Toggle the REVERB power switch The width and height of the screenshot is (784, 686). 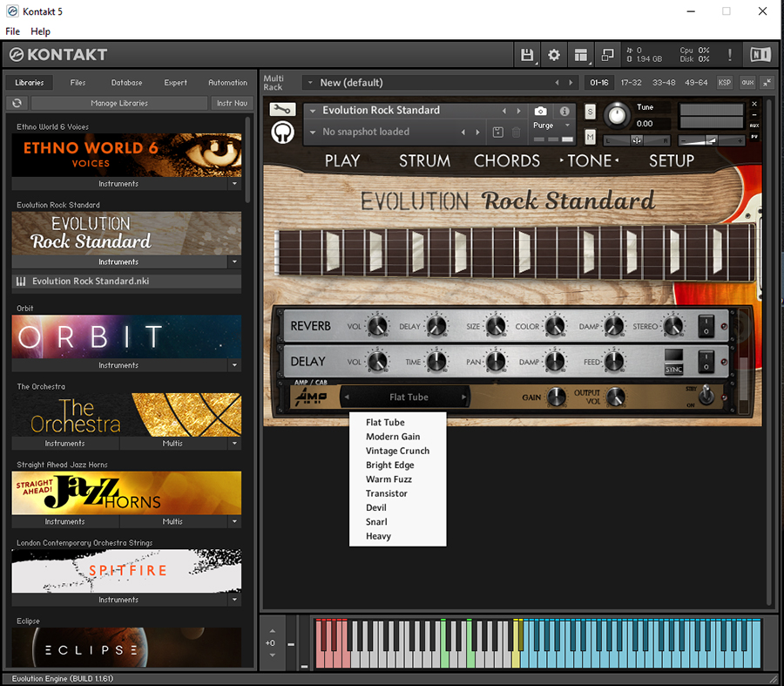coord(706,326)
